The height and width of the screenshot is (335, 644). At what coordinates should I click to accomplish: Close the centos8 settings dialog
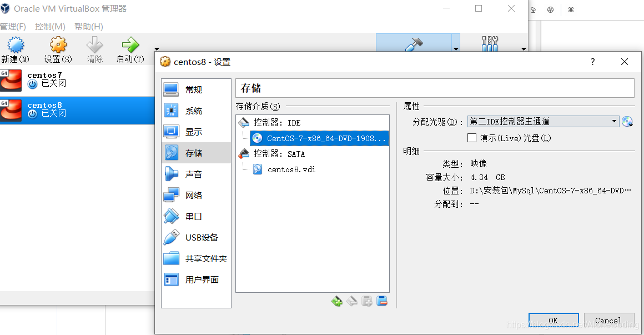point(624,62)
